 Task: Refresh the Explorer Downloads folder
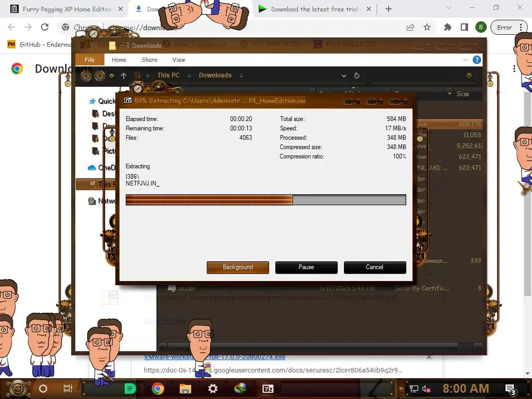click(x=357, y=76)
